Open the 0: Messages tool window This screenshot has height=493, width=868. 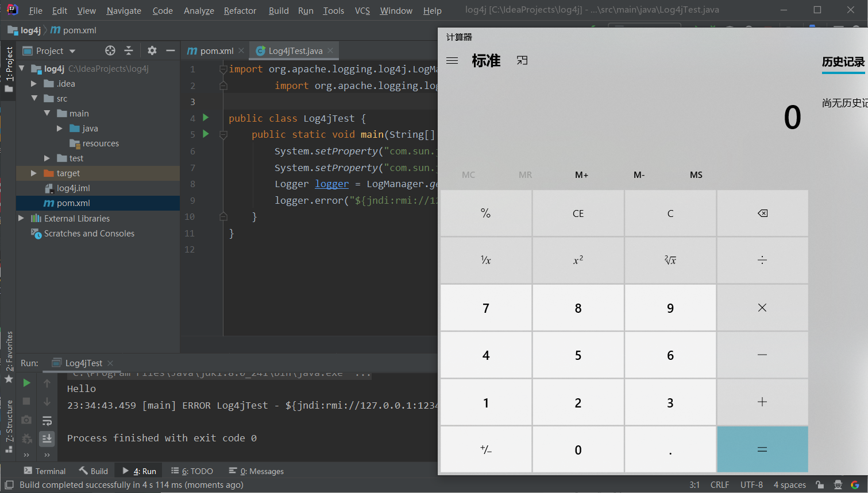pos(256,471)
